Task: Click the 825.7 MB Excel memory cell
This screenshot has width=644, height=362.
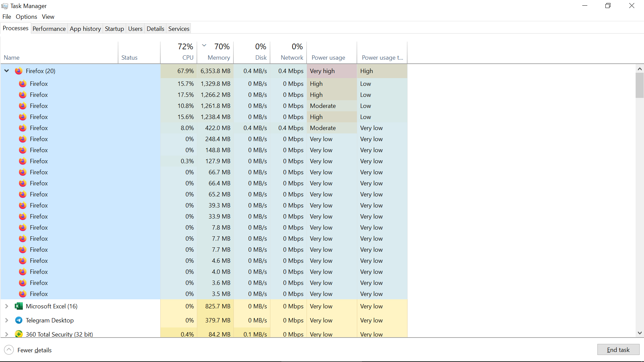Action: [215, 306]
